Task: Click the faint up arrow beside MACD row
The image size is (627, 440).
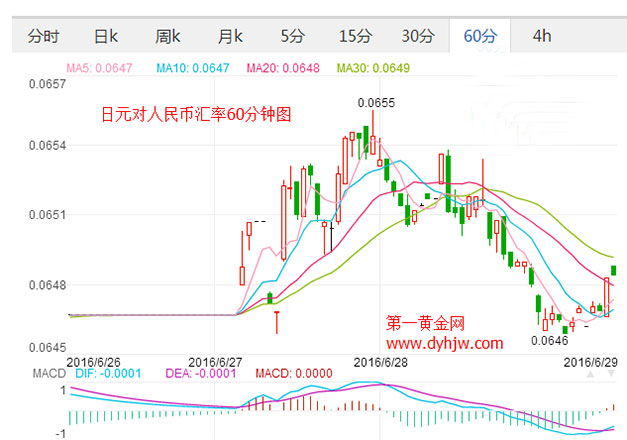Action: click(x=590, y=374)
